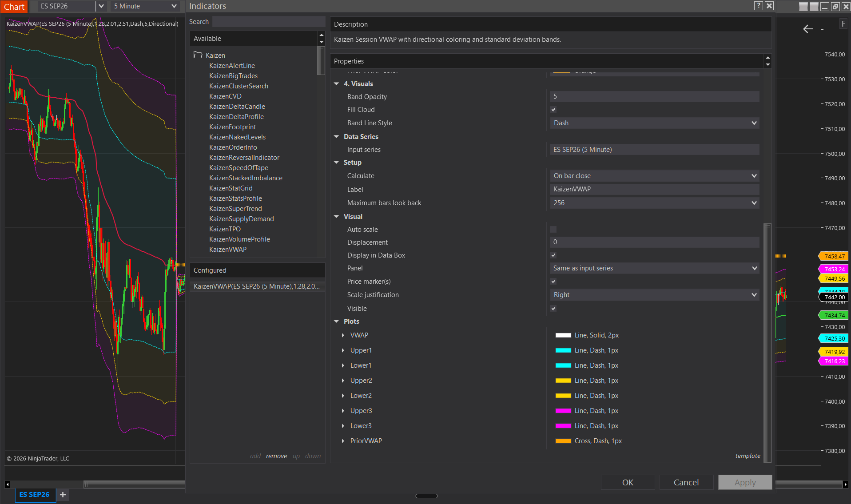Image resolution: width=851 pixels, height=504 pixels.
Task: Click the yellow Upper2 color swatch
Action: [x=563, y=381]
